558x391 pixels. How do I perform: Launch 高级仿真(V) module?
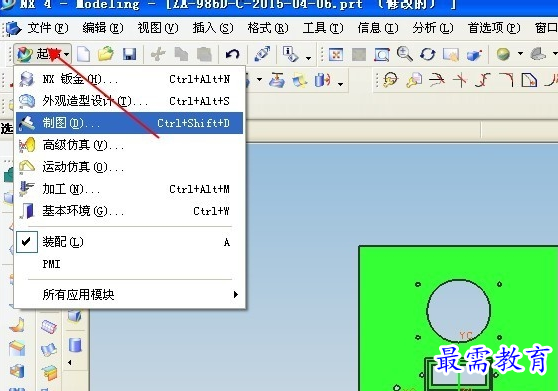[130, 145]
